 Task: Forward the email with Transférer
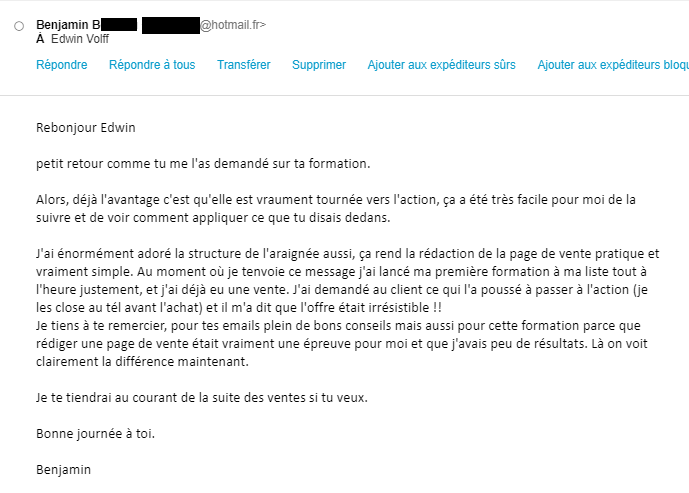coord(244,65)
